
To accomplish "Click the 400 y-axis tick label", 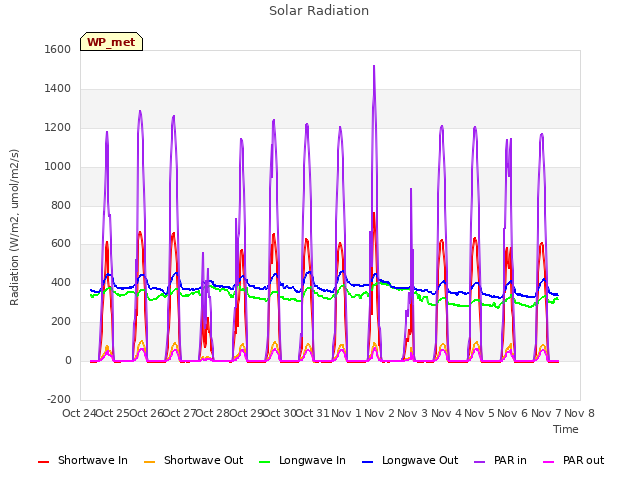I will [61, 282].
